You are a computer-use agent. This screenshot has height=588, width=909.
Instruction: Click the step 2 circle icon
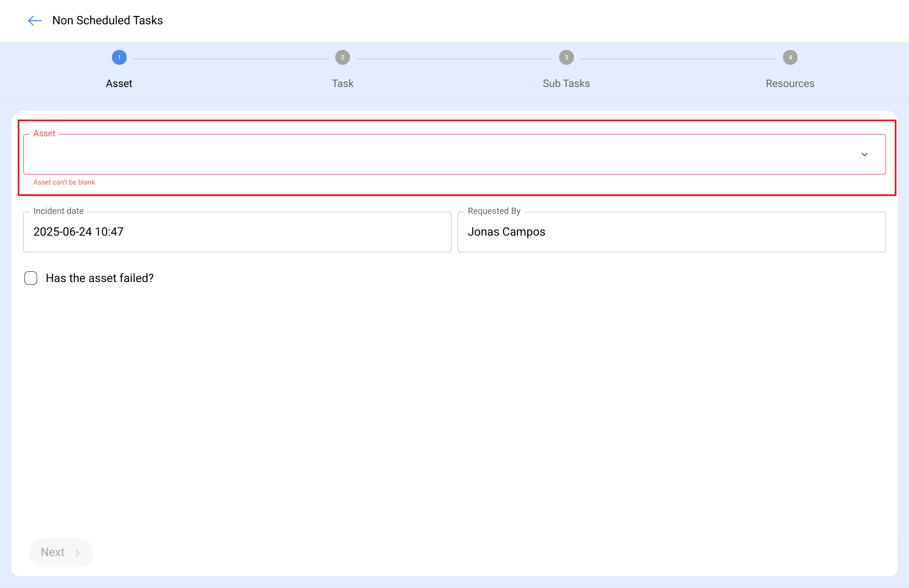(x=343, y=57)
